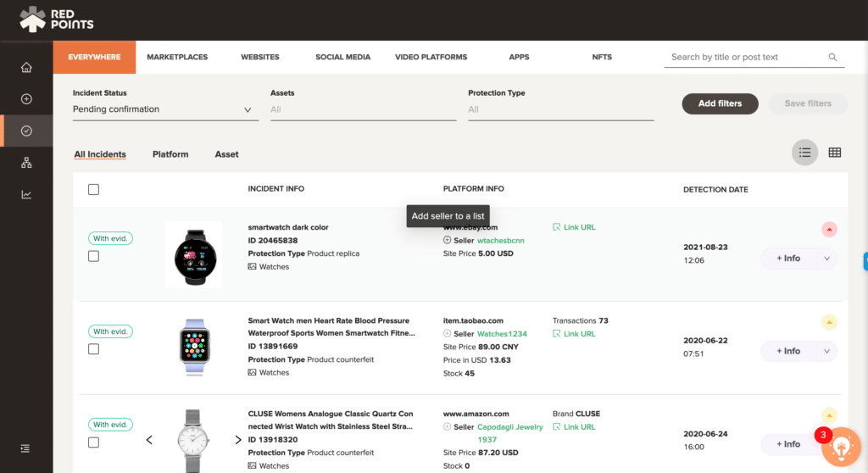Open seller Watches1234 link

[x=502, y=333]
